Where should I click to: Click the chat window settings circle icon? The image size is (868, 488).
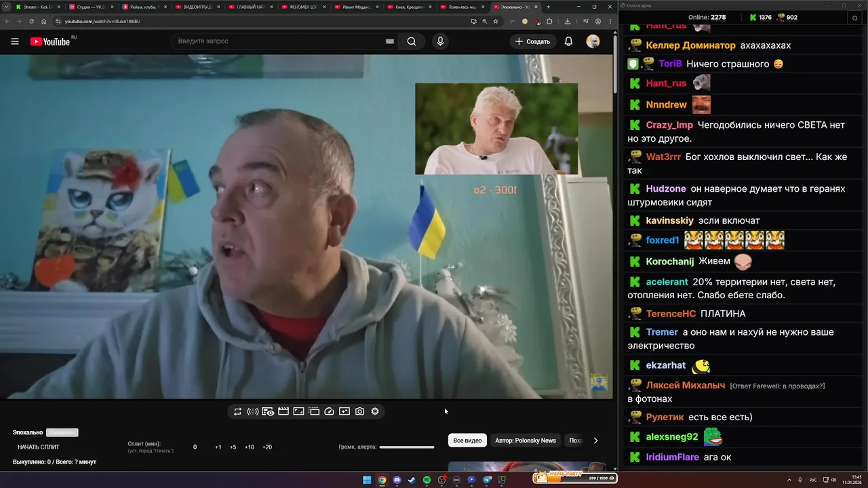(854, 18)
